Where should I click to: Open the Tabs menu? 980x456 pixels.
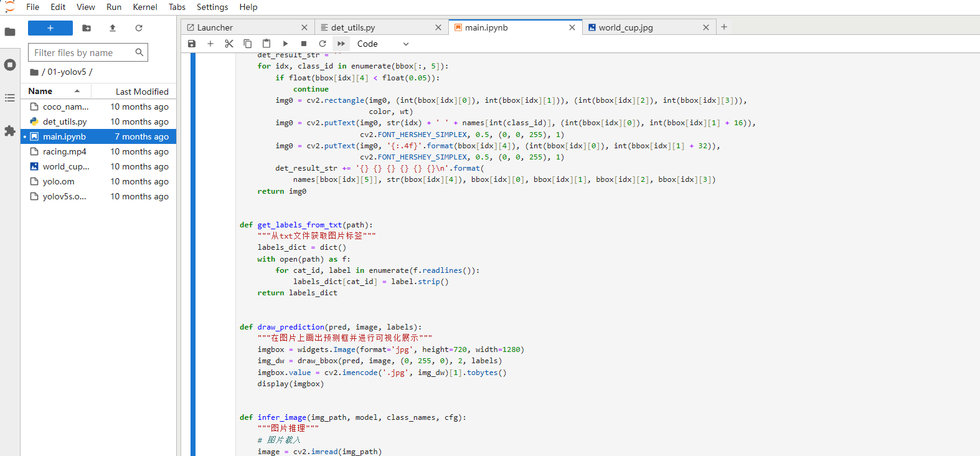[x=177, y=7]
